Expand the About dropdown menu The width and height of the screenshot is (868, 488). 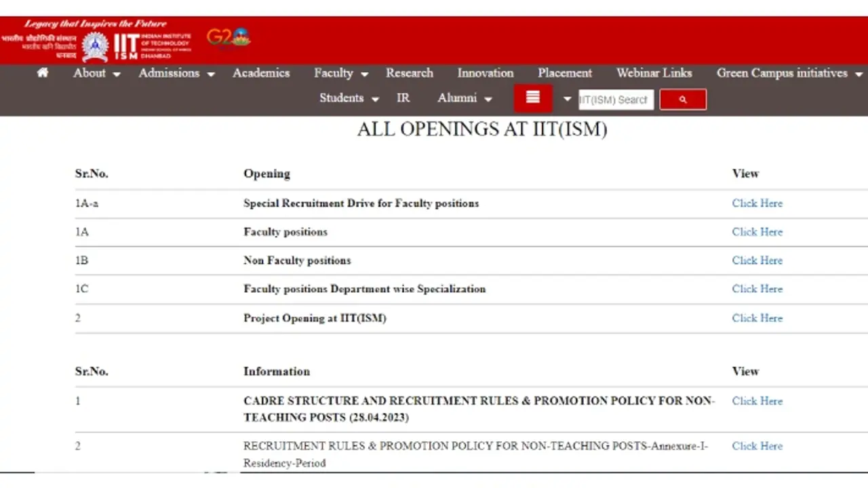[x=96, y=73]
